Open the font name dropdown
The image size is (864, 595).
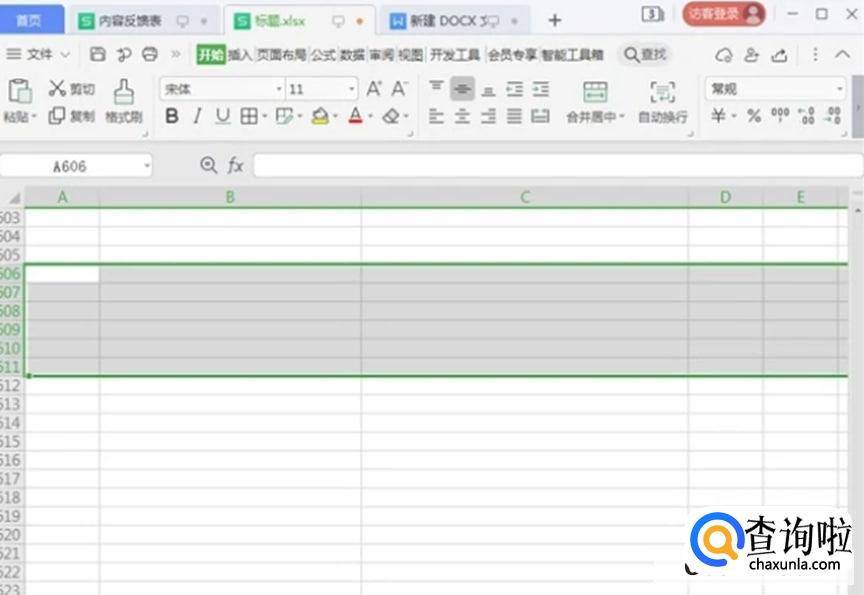point(279,88)
